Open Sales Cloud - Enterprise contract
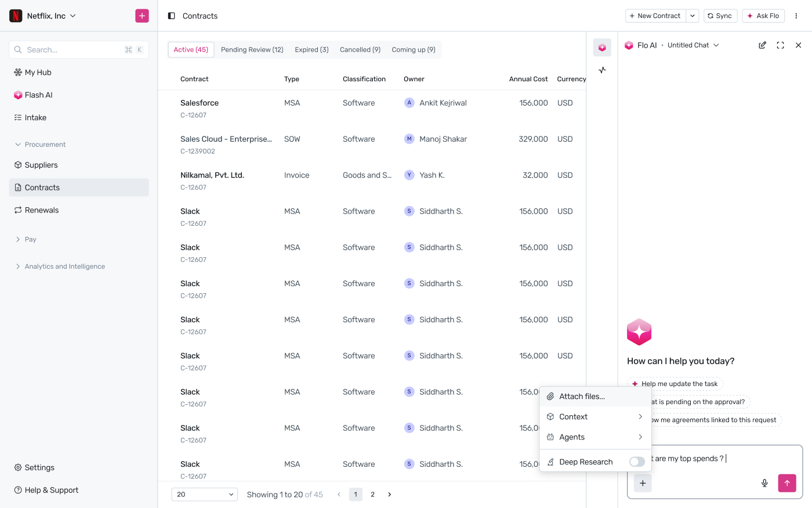 click(x=372, y=145)
